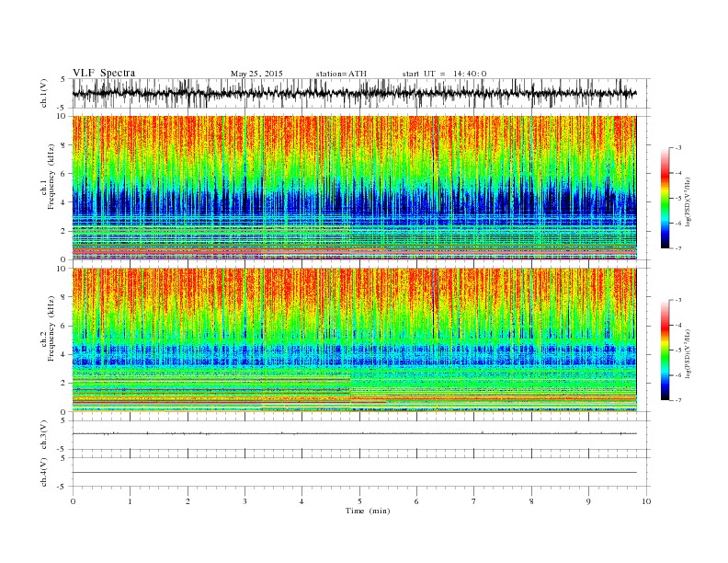728x563 pixels.
Task: Click the time axis tick label "10"
Action: point(646,501)
